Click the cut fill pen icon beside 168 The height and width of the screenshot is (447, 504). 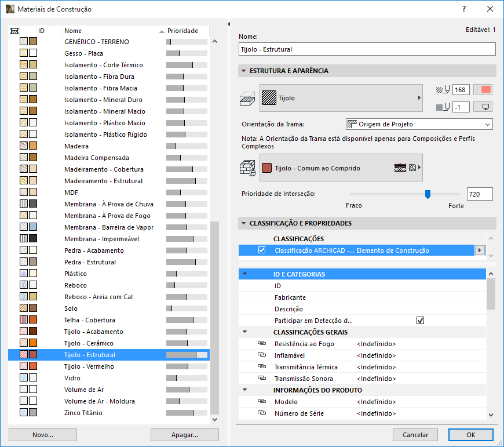(443, 90)
